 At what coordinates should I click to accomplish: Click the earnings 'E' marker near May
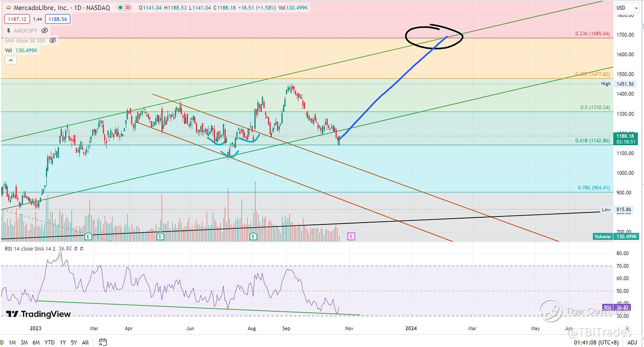click(x=160, y=236)
